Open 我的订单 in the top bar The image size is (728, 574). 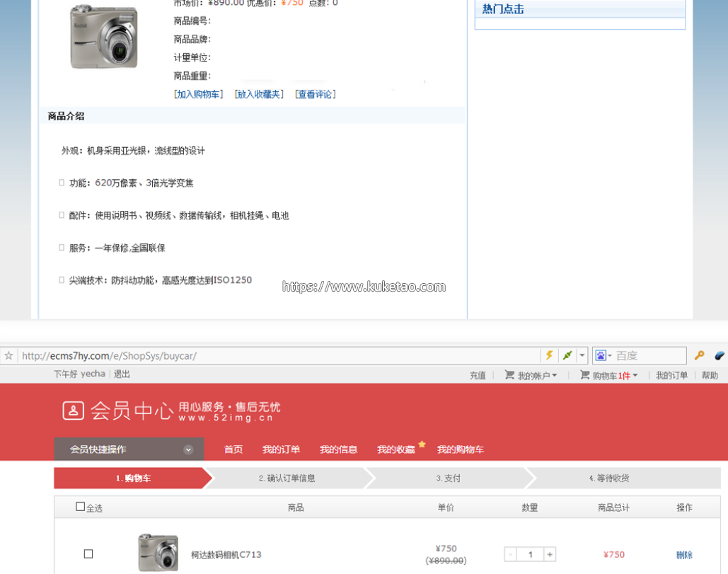(671, 375)
